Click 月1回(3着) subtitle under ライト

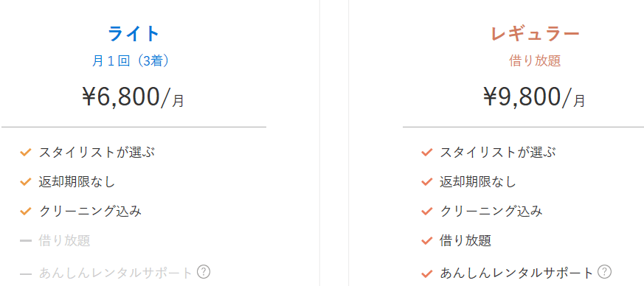tap(130, 60)
